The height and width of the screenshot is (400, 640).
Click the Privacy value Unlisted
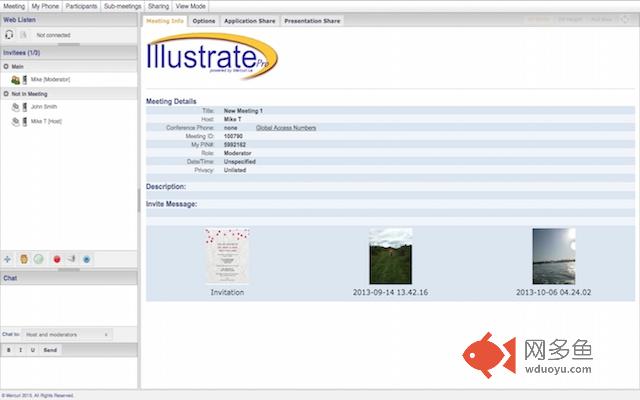(235, 170)
